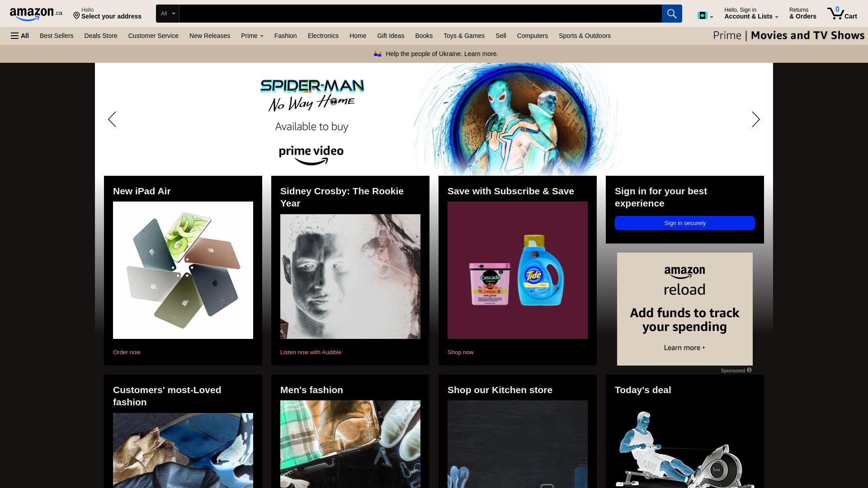Open Best Sellers nav link

(57, 36)
